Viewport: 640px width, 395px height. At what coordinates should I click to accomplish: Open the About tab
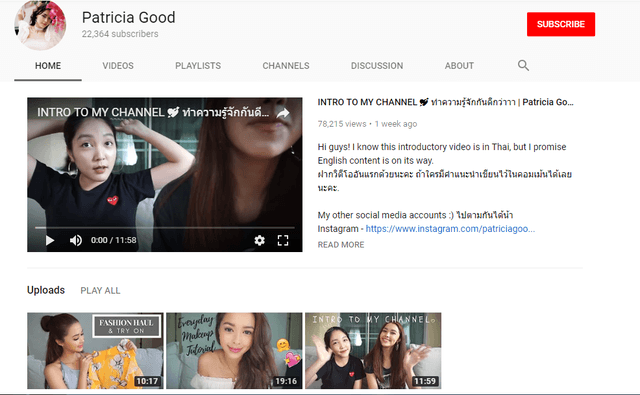coord(459,66)
